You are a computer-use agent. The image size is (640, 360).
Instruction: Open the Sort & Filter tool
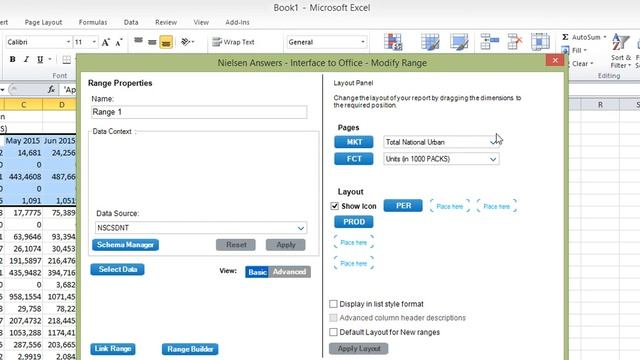(620, 51)
